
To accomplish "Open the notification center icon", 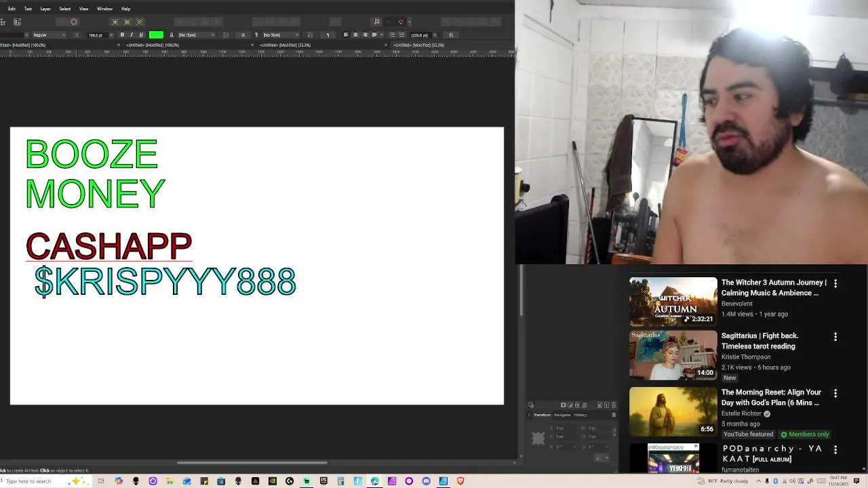I will tap(857, 481).
